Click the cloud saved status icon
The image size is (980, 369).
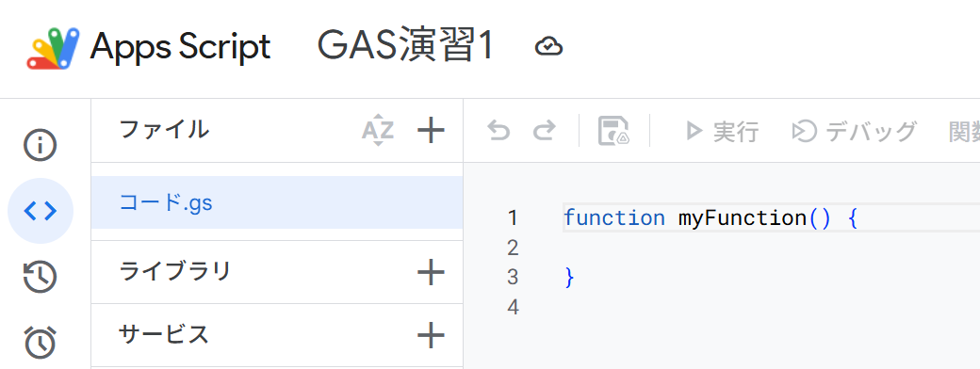(x=548, y=47)
